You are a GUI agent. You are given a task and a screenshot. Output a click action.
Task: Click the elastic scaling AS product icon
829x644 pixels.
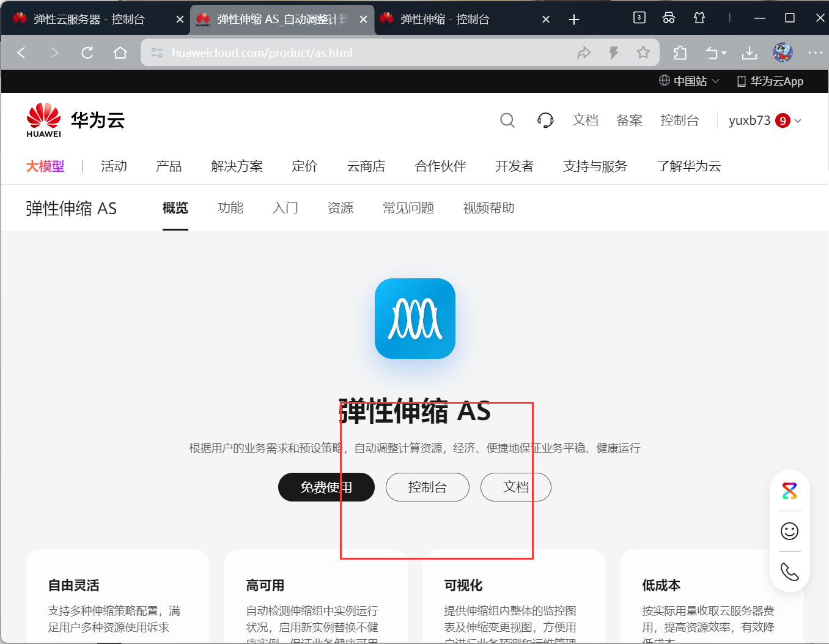click(x=415, y=319)
